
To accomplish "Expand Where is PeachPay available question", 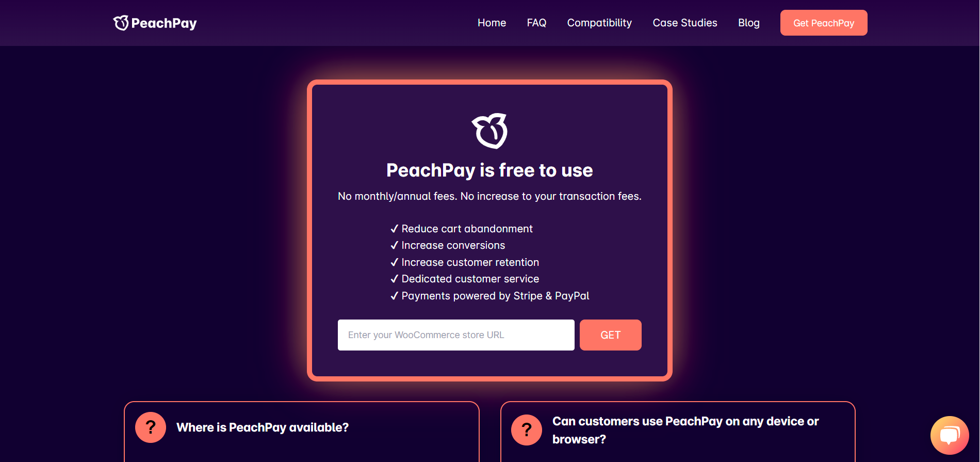I will coord(263,427).
